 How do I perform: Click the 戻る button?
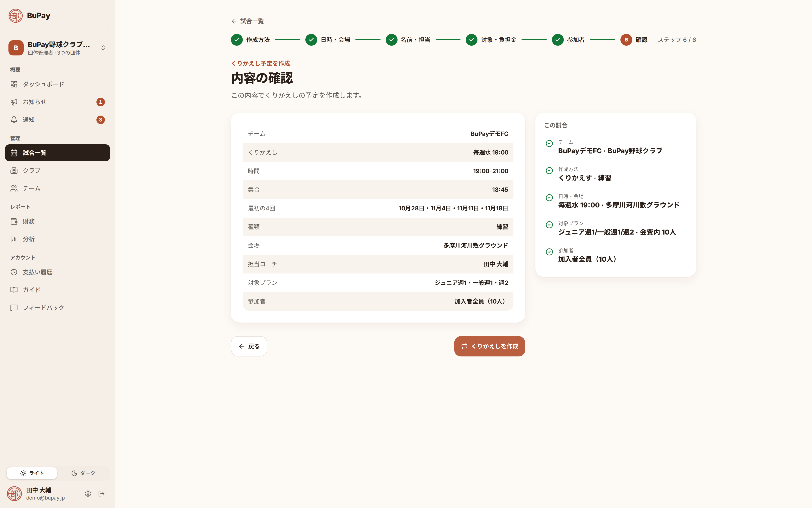pos(249,346)
